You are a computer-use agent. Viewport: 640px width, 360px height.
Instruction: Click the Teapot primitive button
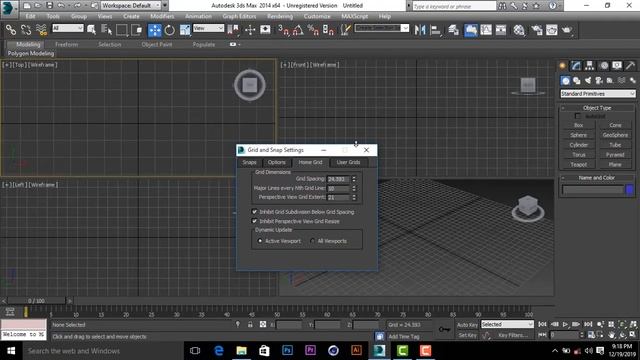point(578,164)
